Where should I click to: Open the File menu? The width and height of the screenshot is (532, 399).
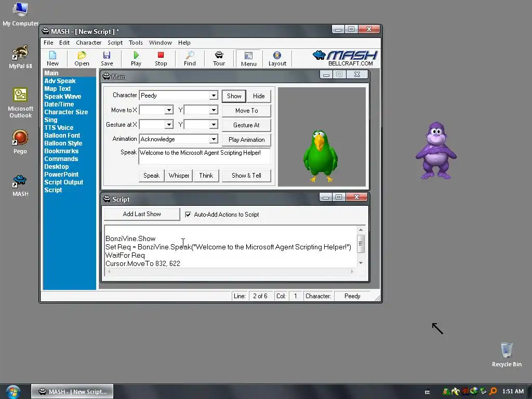pos(48,43)
